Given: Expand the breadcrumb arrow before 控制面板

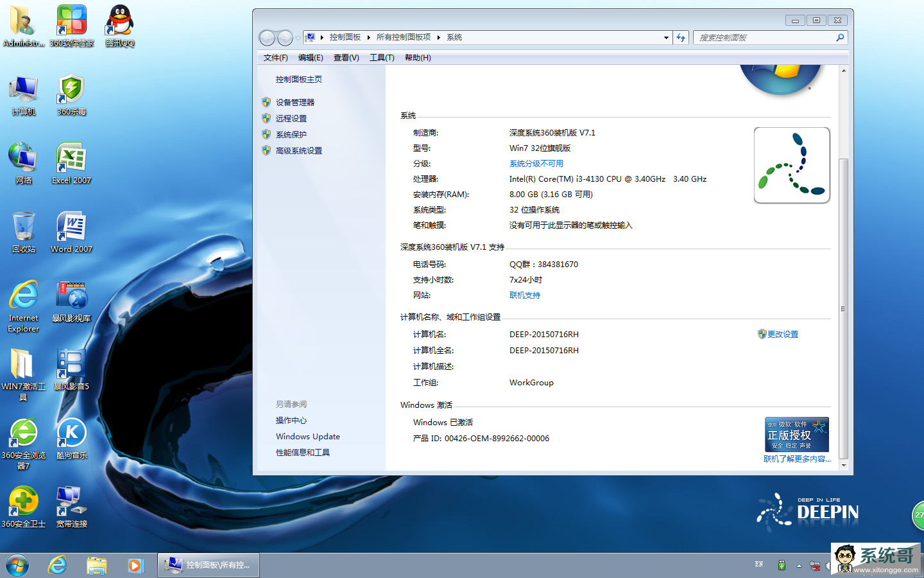Looking at the screenshot, I should pos(322,37).
